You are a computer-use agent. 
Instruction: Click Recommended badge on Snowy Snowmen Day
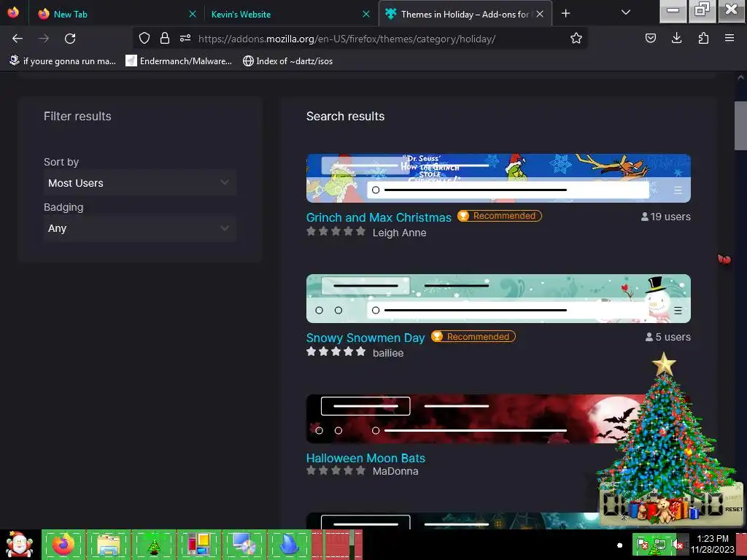473,337
